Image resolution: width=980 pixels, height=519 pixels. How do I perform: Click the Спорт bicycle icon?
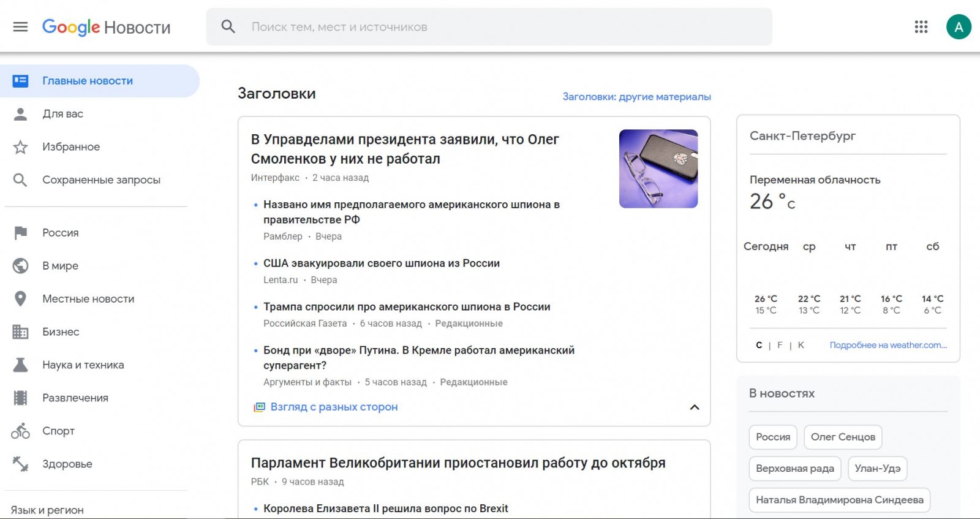pos(20,431)
